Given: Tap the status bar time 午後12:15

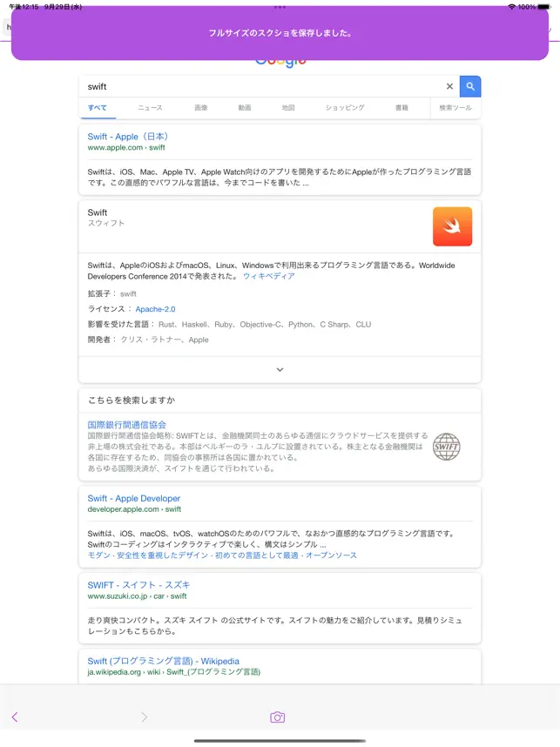Looking at the screenshot, I should pos(24,7).
